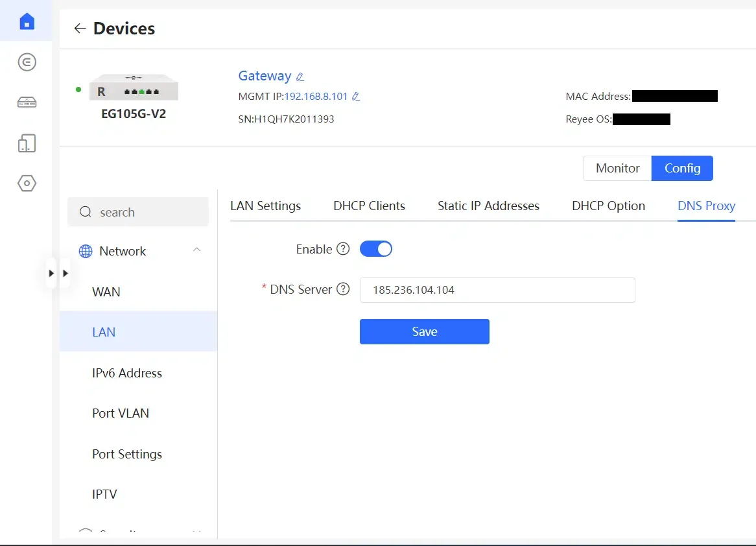Open the DHCP Clients tab

370,206
